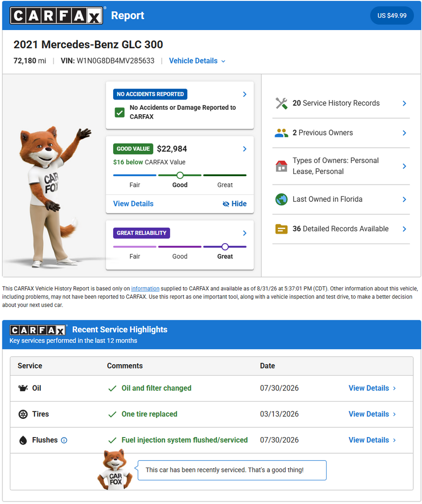The height and width of the screenshot is (504, 422).
Task: Click the checkmark beside Fuel injection system flushed
Action: pos(113,441)
